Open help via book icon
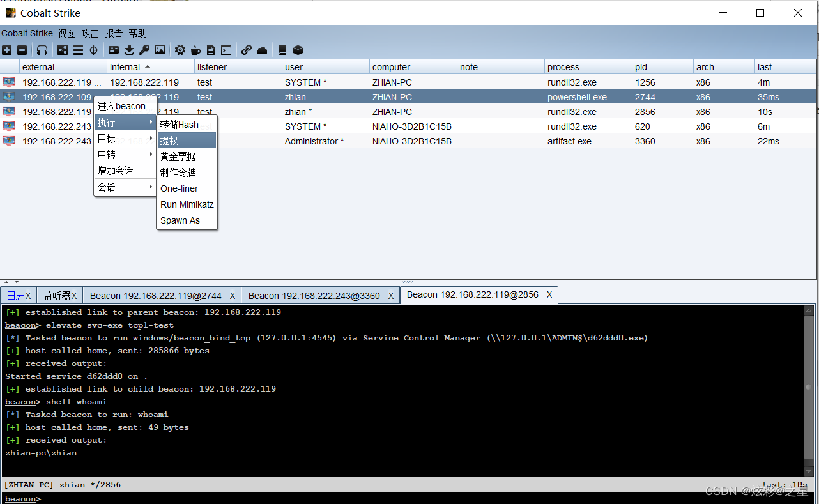This screenshot has height=504, width=819. tap(282, 50)
